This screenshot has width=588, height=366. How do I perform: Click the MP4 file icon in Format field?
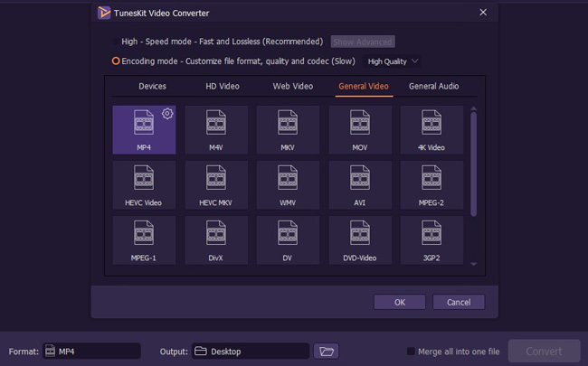tap(50, 351)
